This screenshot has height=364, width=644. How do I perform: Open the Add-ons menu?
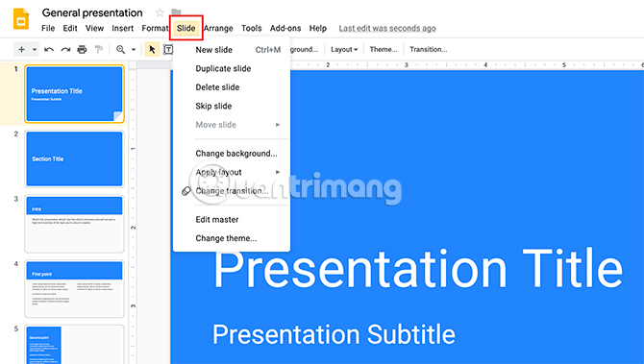tap(285, 28)
